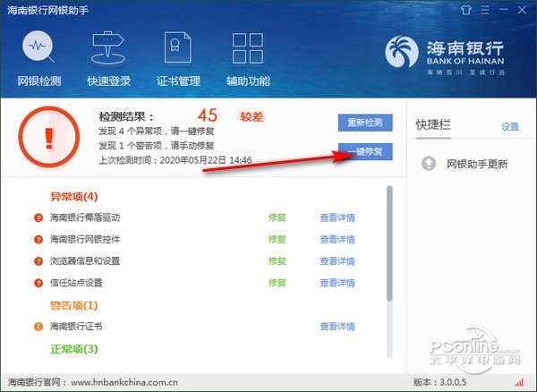537x392 pixels.
Task: Click the warning icon beside 海南银行证书
Action: [38, 327]
